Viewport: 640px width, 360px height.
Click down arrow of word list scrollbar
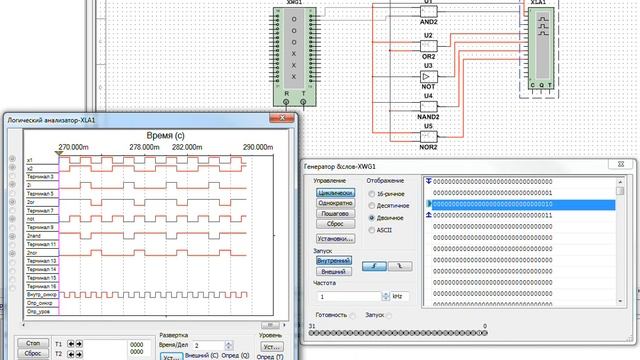[x=620, y=301]
